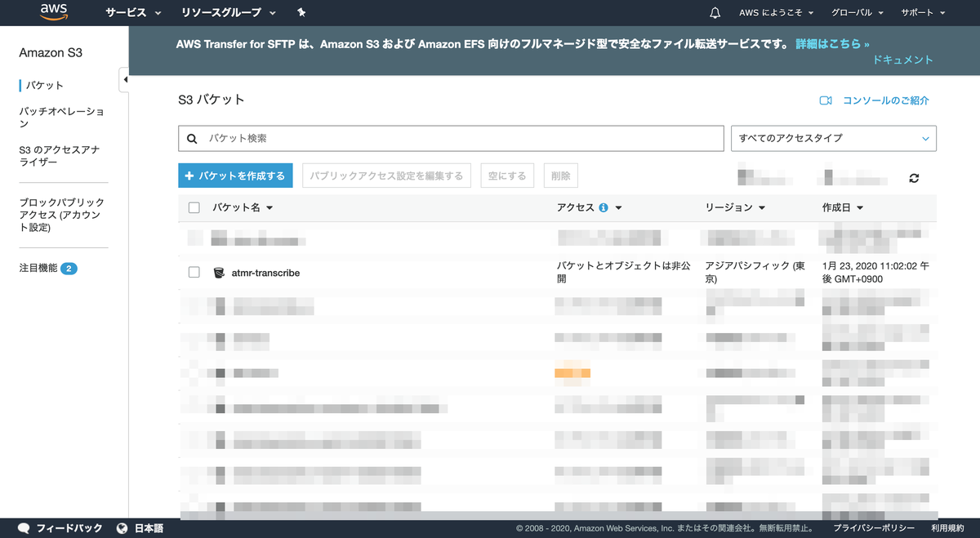Open プライバシーポリシー footer link
Image resolution: width=980 pixels, height=538 pixels.
(874, 528)
